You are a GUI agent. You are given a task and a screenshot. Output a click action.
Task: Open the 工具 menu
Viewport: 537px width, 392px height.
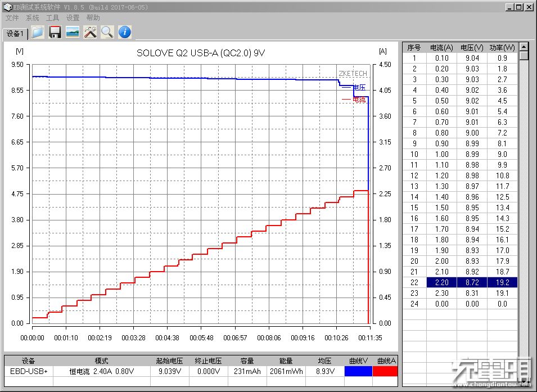(52, 18)
